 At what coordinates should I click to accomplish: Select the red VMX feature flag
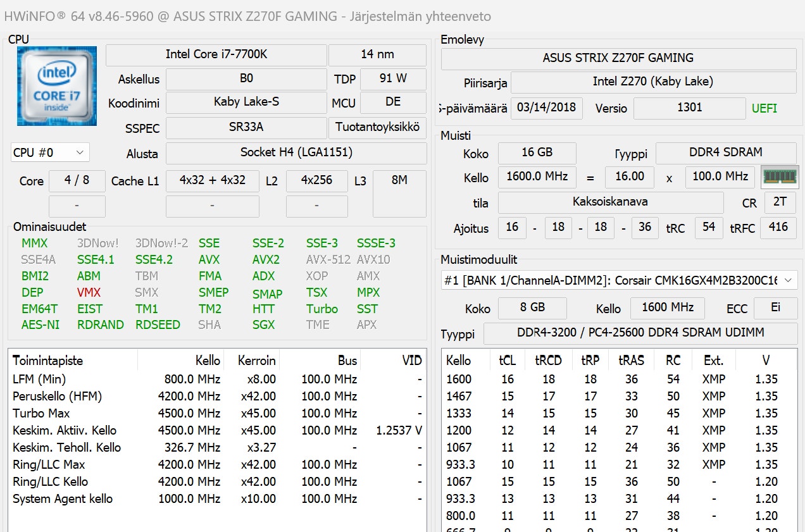(x=89, y=293)
